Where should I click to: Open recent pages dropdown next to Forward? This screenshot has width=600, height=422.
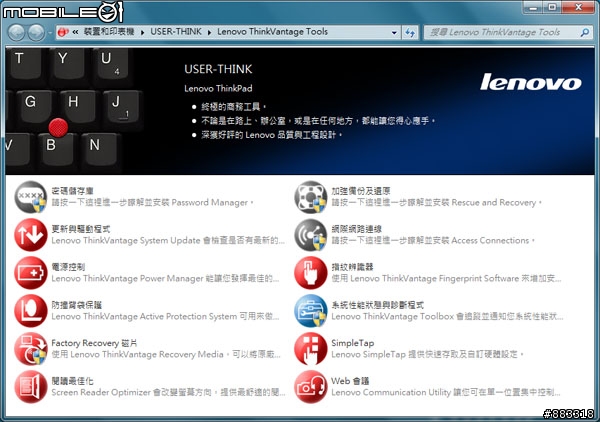pos(50,33)
